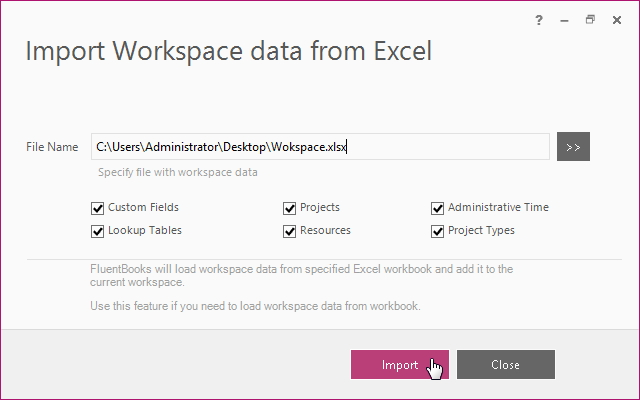Disable the Projects checkbox
This screenshot has height=400, width=640.
pos(289,208)
